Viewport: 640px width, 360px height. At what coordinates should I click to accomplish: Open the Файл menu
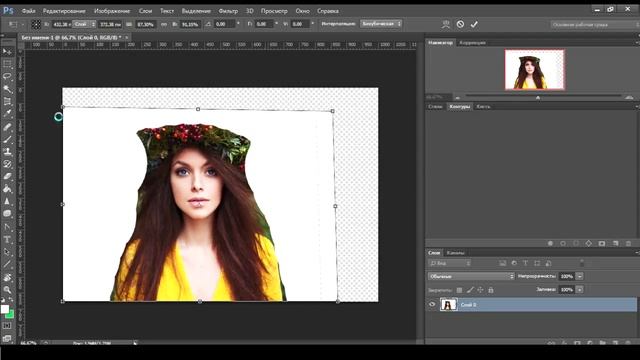(28, 11)
